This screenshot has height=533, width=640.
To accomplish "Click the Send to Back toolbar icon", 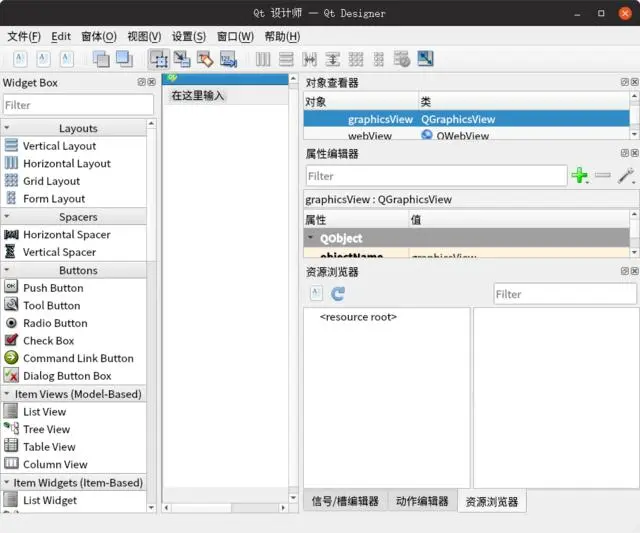I will pyautogui.click(x=101, y=59).
